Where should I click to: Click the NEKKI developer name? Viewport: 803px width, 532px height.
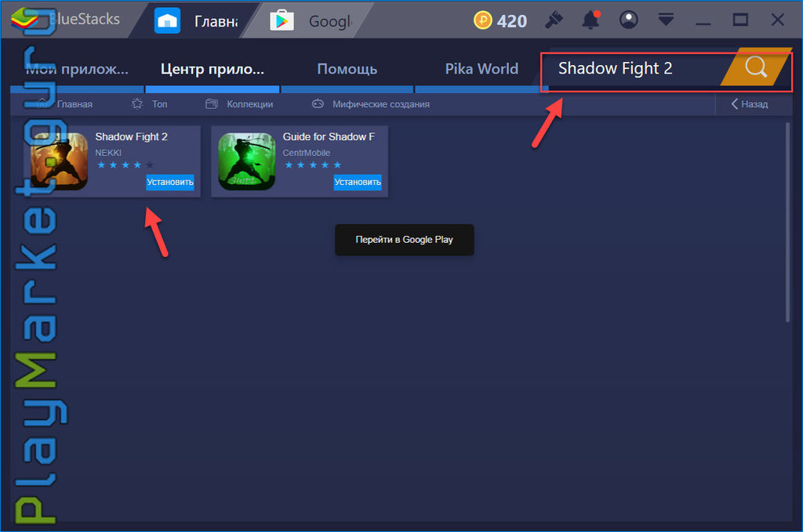click(x=108, y=153)
